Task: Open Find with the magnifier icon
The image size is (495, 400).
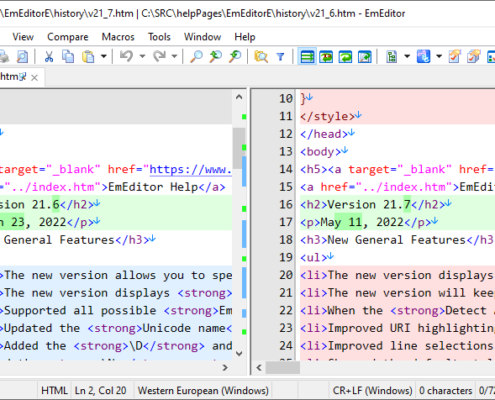Action: [x=196, y=56]
